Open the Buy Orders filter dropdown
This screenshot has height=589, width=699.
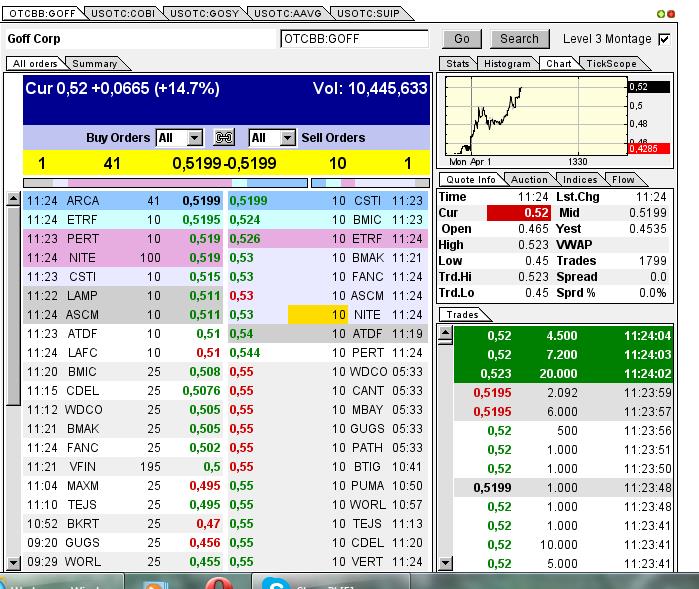(x=194, y=138)
